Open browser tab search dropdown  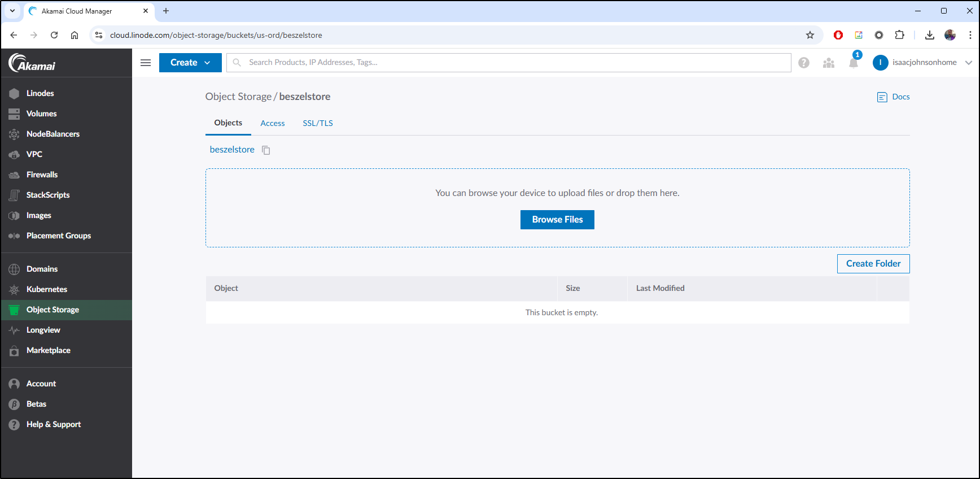click(12, 11)
